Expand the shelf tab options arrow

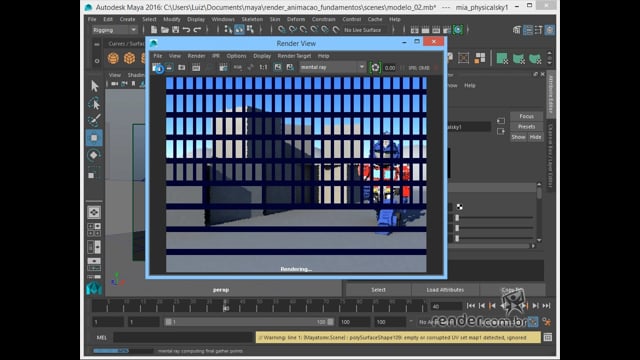click(97, 44)
